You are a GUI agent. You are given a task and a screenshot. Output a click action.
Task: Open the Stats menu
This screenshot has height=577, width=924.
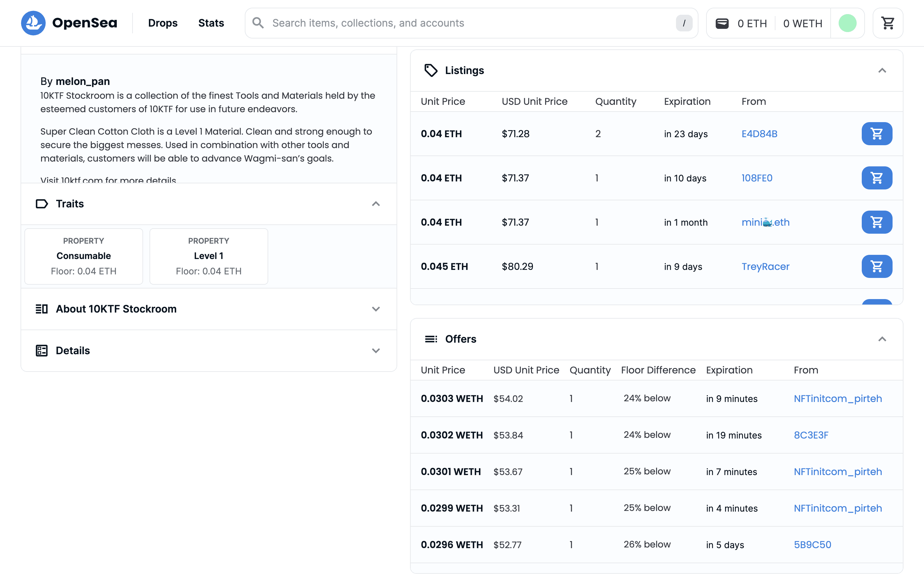coord(211,23)
